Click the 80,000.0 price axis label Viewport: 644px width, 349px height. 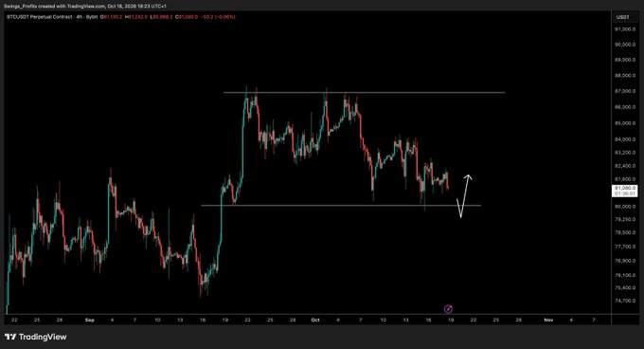(625, 207)
